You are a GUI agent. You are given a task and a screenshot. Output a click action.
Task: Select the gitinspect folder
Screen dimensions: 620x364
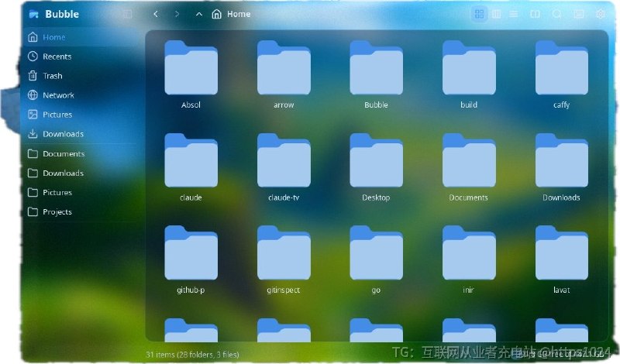point(284,260)
